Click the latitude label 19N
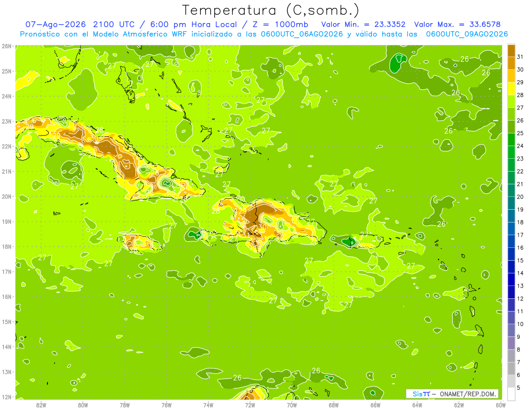The image size is (532, 411). 6,221
